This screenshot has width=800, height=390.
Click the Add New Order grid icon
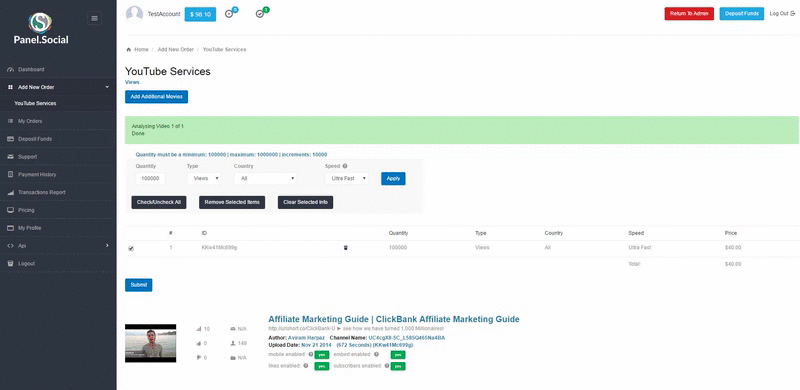click(x=11, y=87)
